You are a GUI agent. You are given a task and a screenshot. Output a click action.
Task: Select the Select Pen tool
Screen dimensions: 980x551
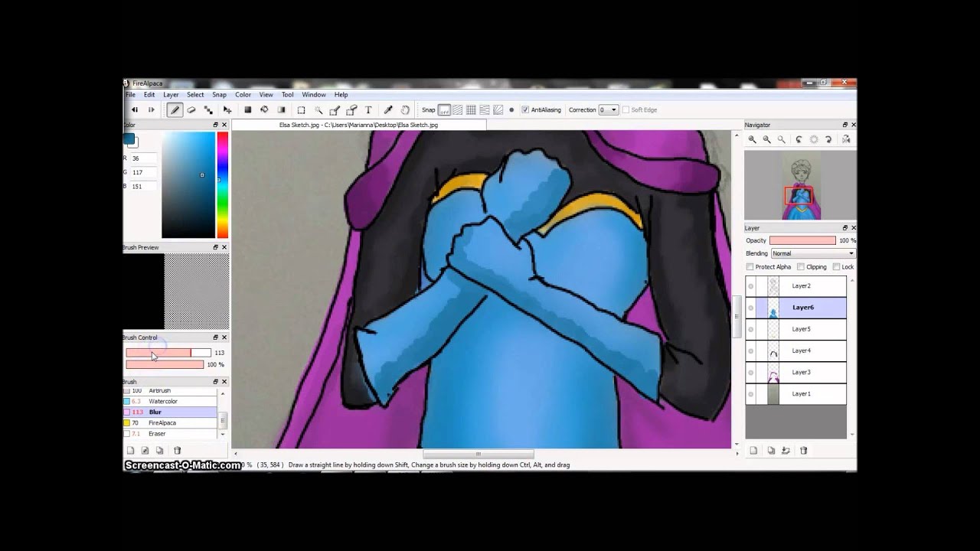(x=335, y=109)
